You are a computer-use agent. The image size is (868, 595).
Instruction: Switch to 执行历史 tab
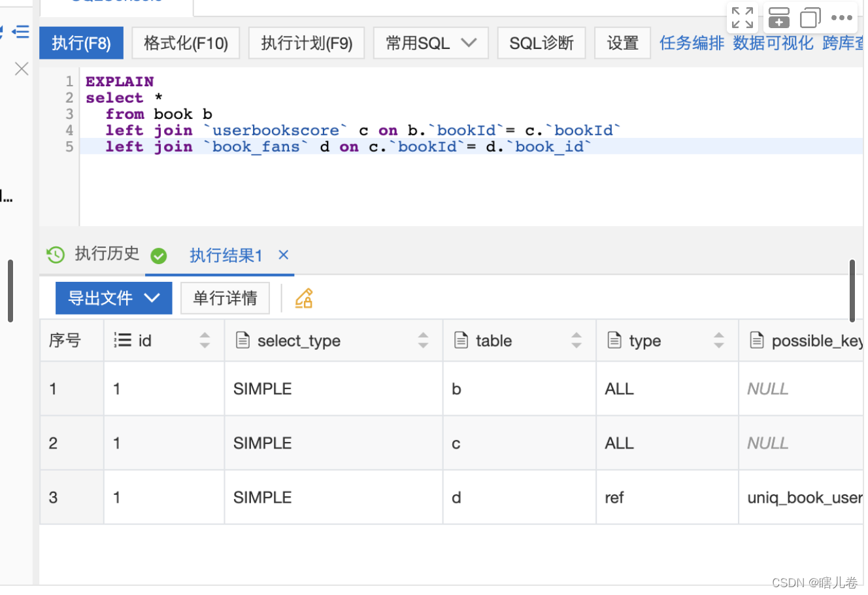point(107,254)
